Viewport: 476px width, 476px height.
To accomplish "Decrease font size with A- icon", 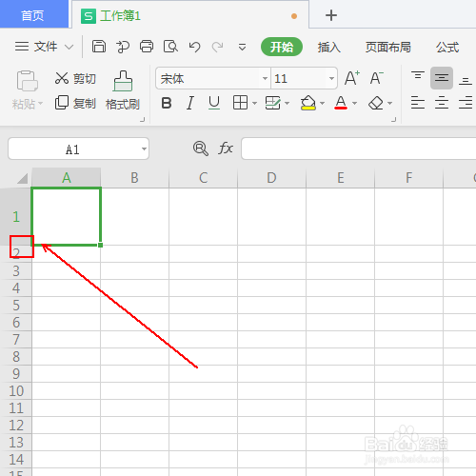I will [x=377, y=78].
